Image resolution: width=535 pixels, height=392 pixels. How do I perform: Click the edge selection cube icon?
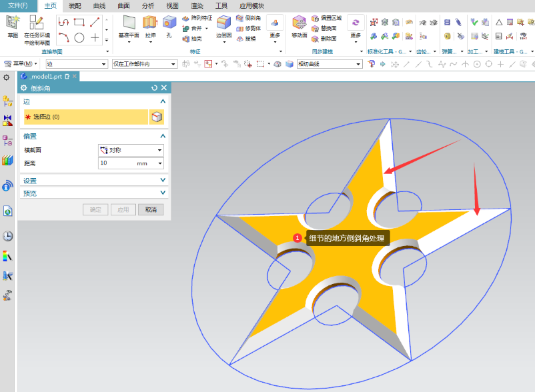coord(157,117)
